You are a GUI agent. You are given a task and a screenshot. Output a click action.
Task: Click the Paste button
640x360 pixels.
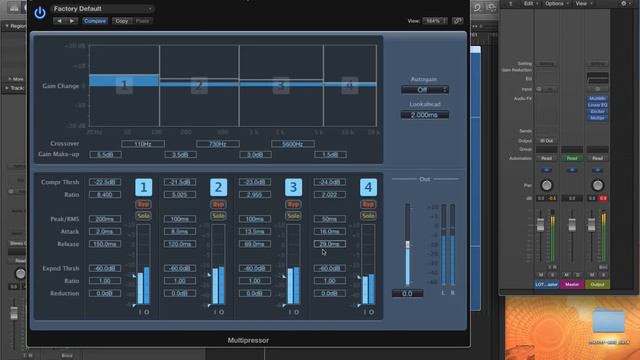[x=142, y=21]
